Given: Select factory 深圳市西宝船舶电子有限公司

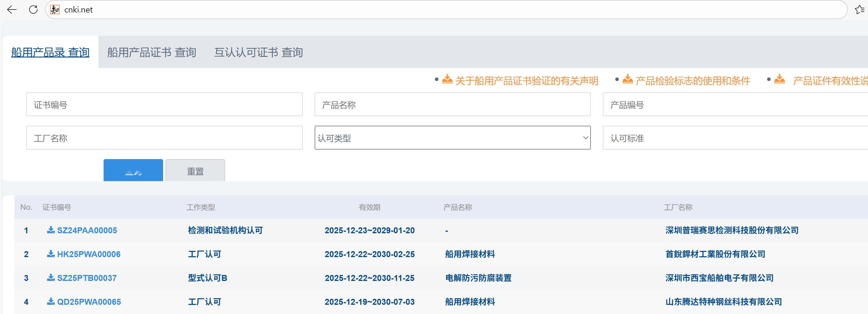Looking at the screenshot, I should (719, 278).
